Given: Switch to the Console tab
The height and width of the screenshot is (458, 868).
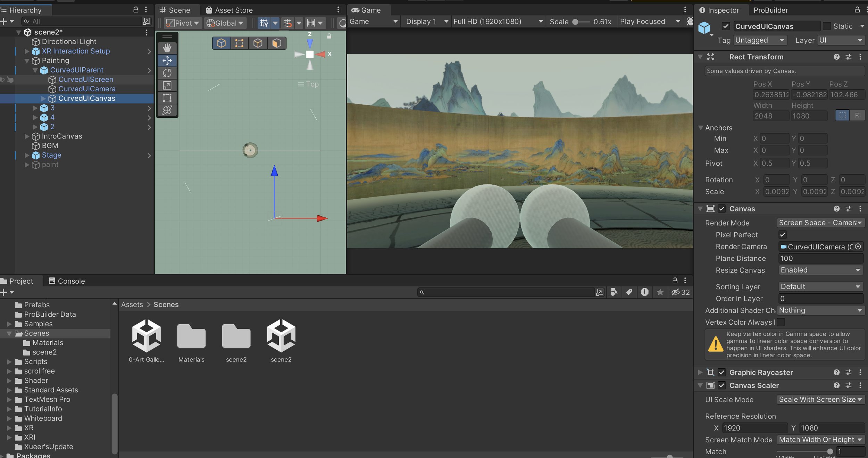Looking at the screenshot, I should point(67,281).
